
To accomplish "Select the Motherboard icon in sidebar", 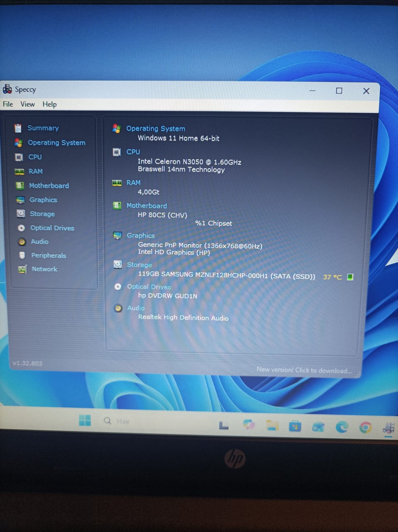I will (x=20, y=185).
